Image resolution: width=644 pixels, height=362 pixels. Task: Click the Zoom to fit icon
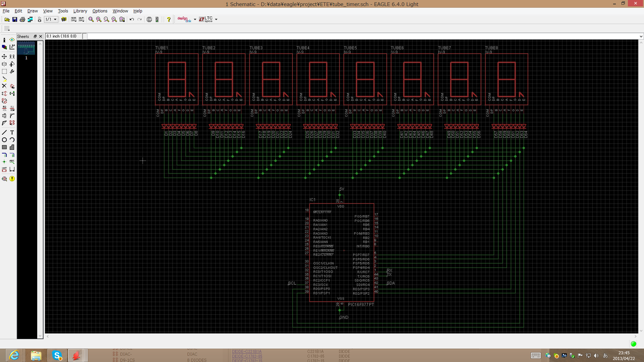(x=91, y=20)
